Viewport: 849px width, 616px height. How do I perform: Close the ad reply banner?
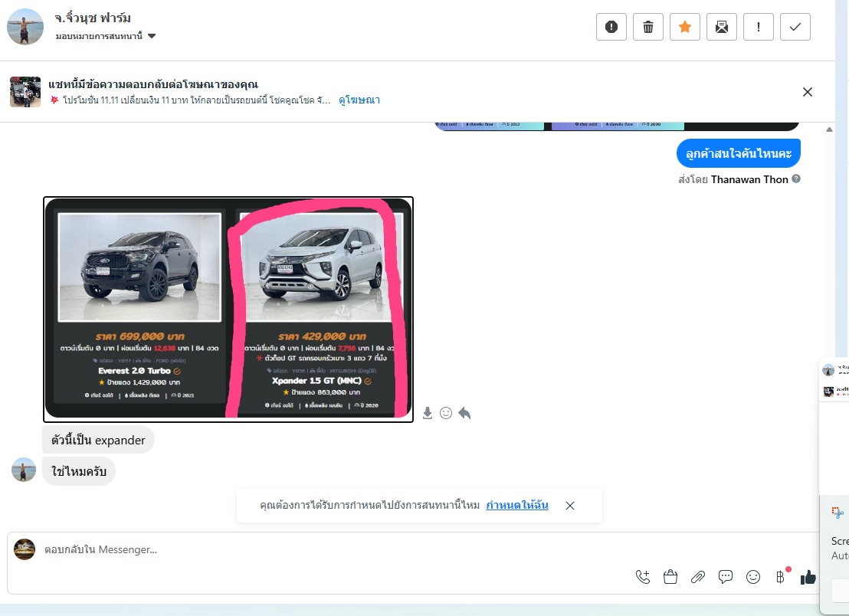point(808,92)
